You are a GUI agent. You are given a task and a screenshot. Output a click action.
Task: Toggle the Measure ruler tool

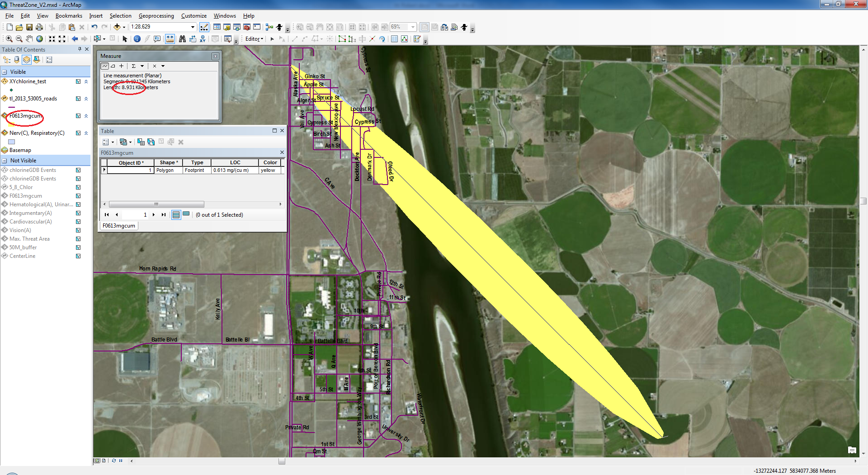coord(170,39)
